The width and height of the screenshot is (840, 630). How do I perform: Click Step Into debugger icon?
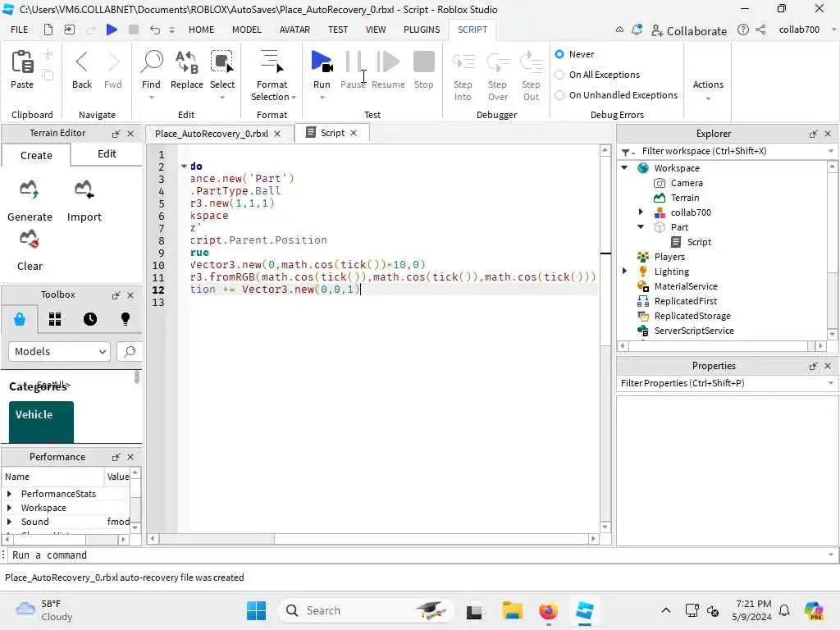coord(463,62)
